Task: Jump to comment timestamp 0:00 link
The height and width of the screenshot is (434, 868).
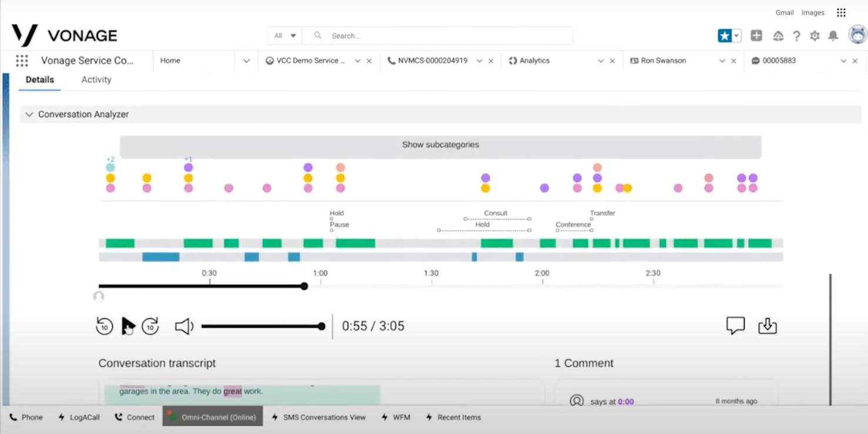Action: 625,402
